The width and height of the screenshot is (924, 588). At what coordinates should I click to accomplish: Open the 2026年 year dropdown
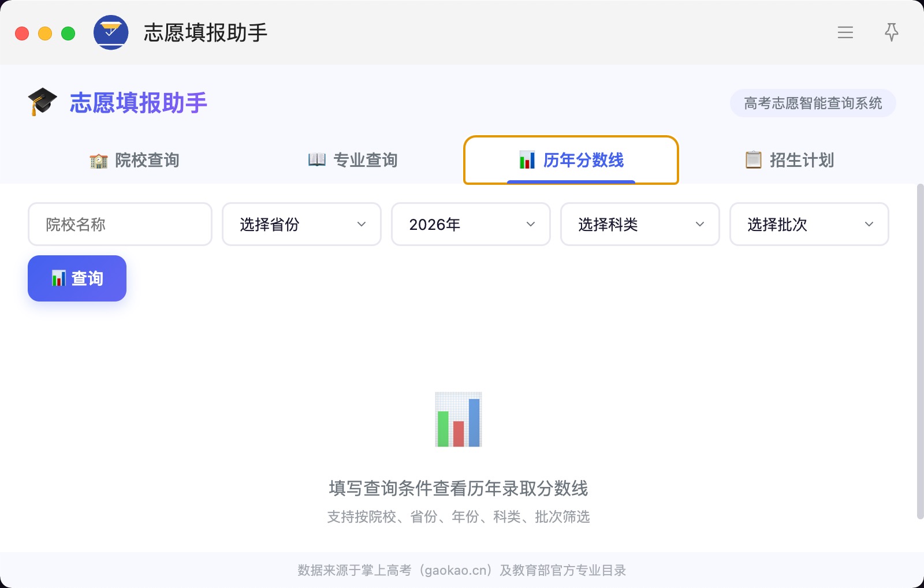click(x=471, y=224)
